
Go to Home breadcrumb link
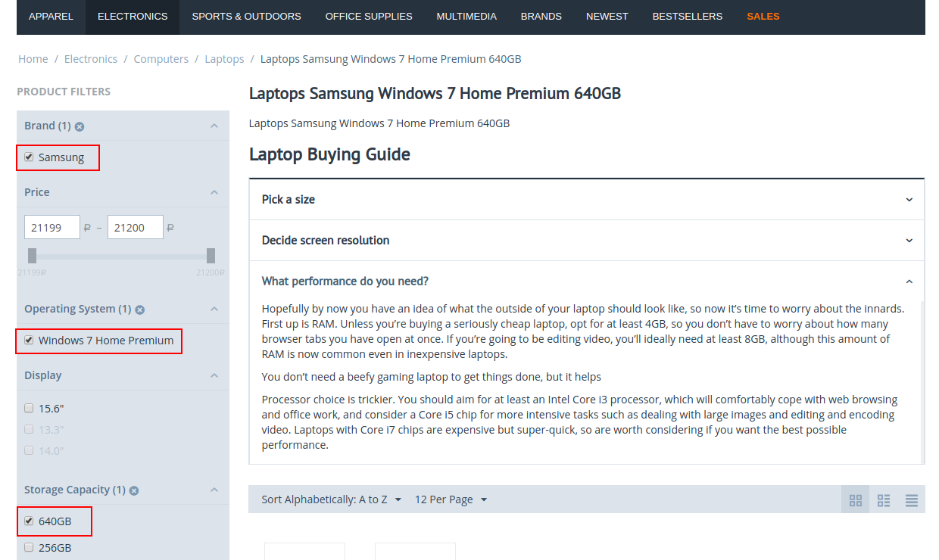pos(33,59)
